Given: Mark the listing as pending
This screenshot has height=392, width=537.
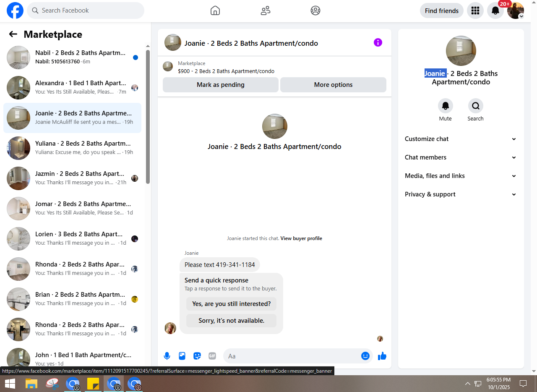Looking at the screenshot, I should click(221, 85).
